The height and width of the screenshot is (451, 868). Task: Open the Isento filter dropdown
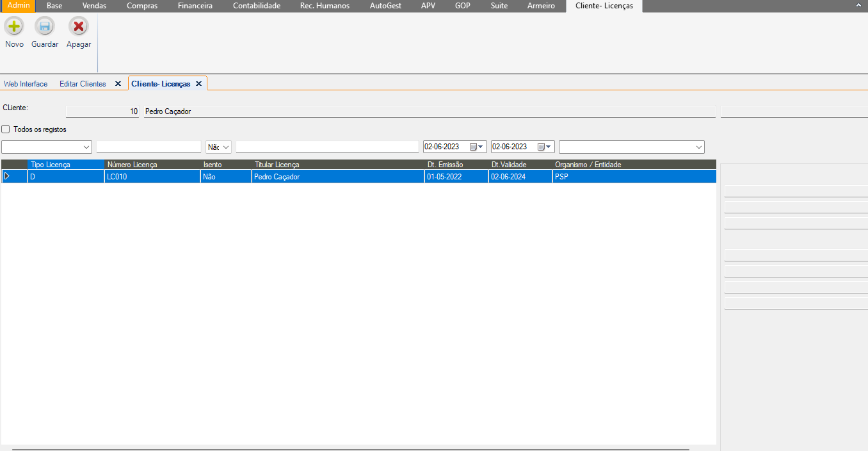226,147
